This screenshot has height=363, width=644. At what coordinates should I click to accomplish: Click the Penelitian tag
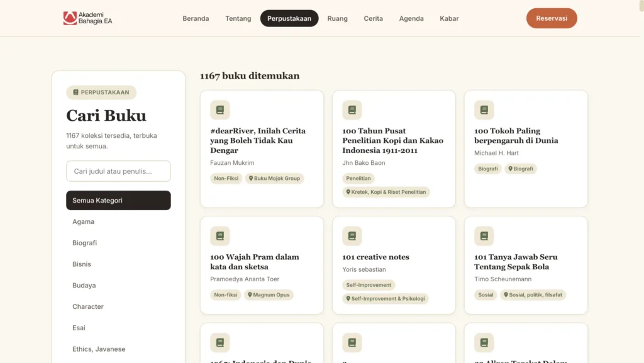pos(358,178)
